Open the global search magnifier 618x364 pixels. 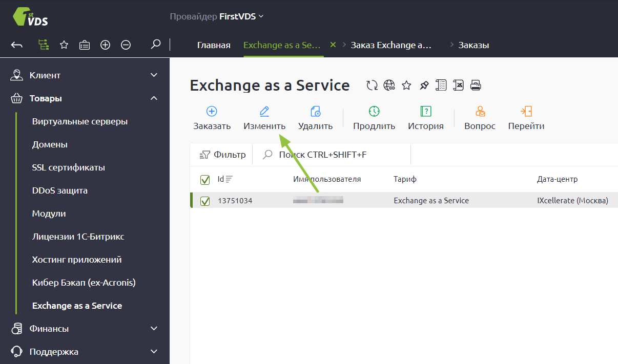156,45
